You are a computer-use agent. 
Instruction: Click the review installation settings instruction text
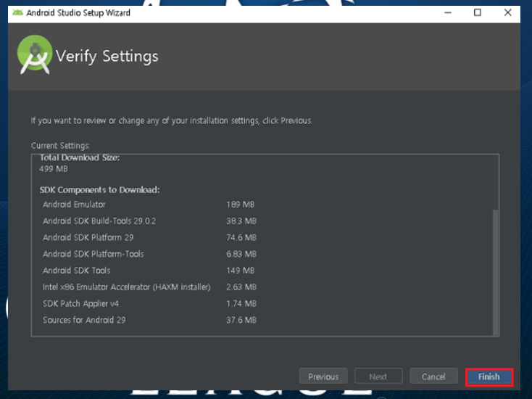point(172,120)
